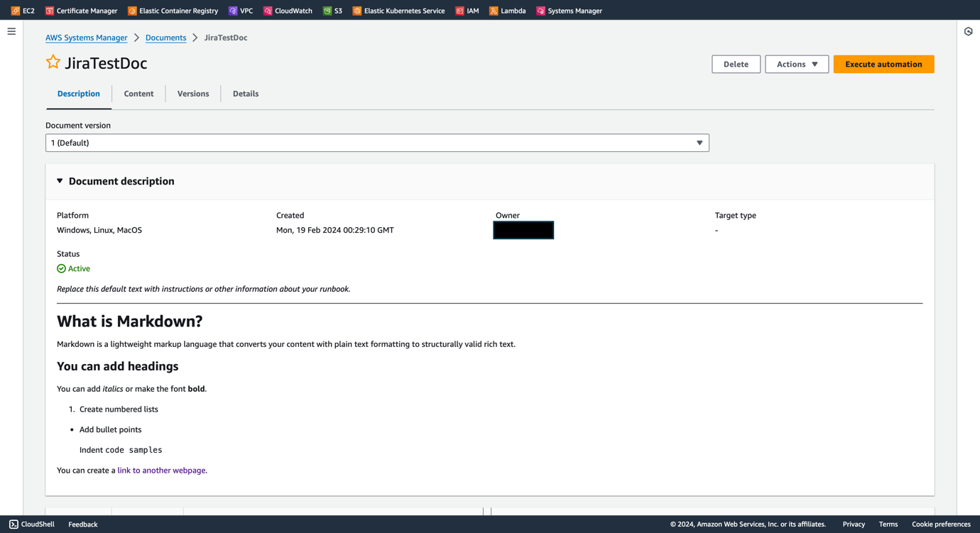Switch to the Versions tab

click(x=193, y=94)
